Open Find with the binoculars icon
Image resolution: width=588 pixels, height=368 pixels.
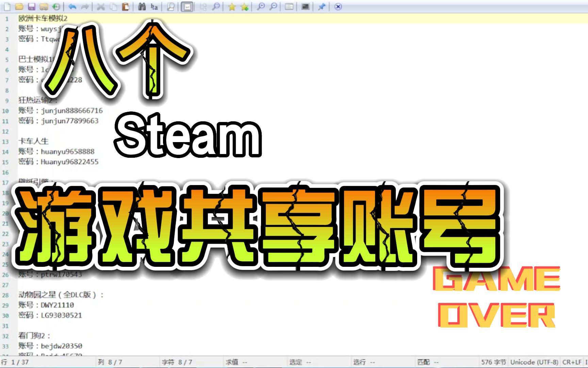point(142,6)
